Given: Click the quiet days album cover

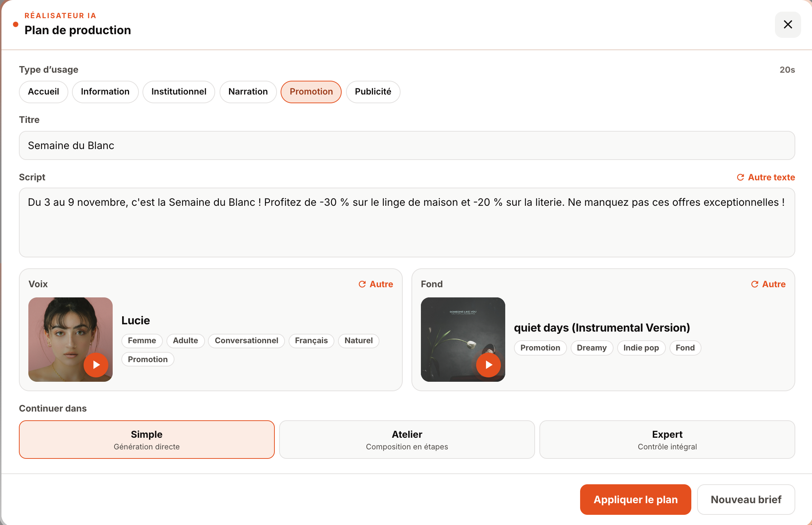Looking at the screenshot, I should (463, 340).
